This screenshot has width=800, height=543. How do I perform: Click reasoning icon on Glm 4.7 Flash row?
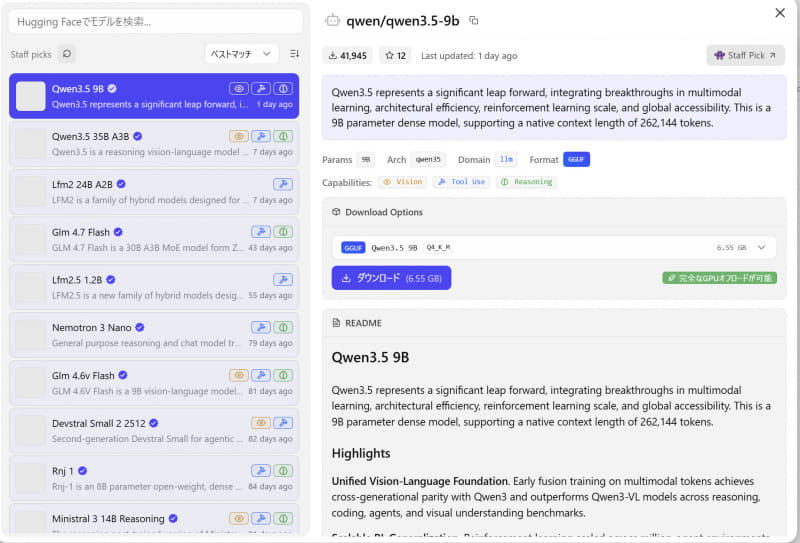tap(283, 232)
